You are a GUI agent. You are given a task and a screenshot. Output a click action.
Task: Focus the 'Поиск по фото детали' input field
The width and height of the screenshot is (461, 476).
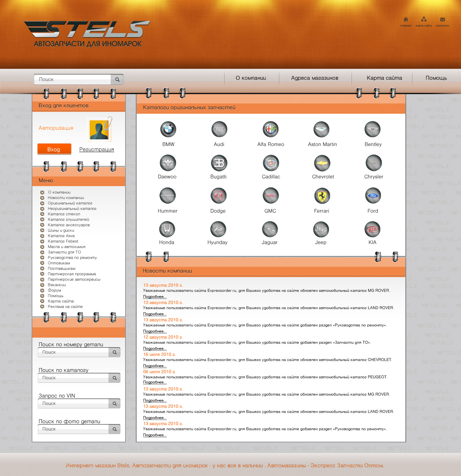coord(73,429)
